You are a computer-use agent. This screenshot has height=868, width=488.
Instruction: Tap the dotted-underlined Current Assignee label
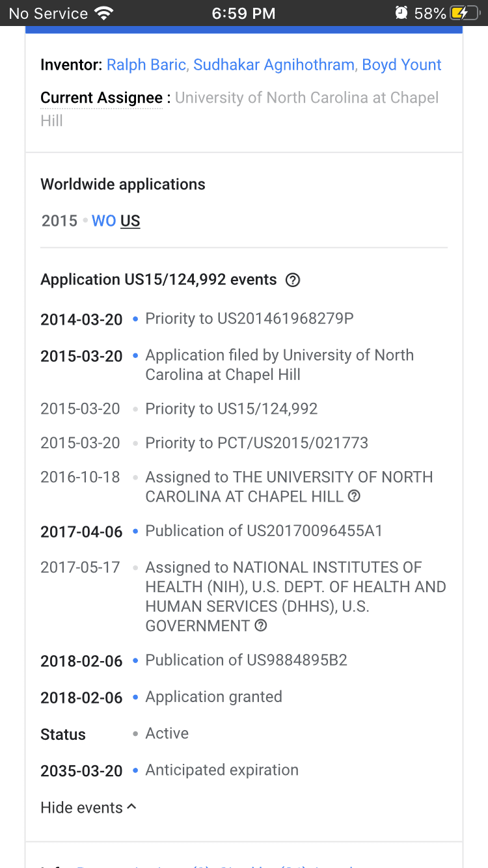click(102, 98)
